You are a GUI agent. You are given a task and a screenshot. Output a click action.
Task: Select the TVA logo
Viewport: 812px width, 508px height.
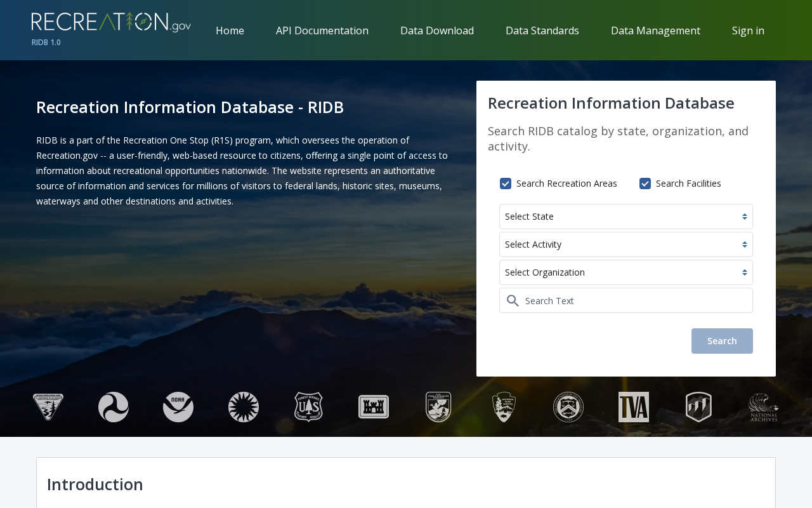(634, 407)
